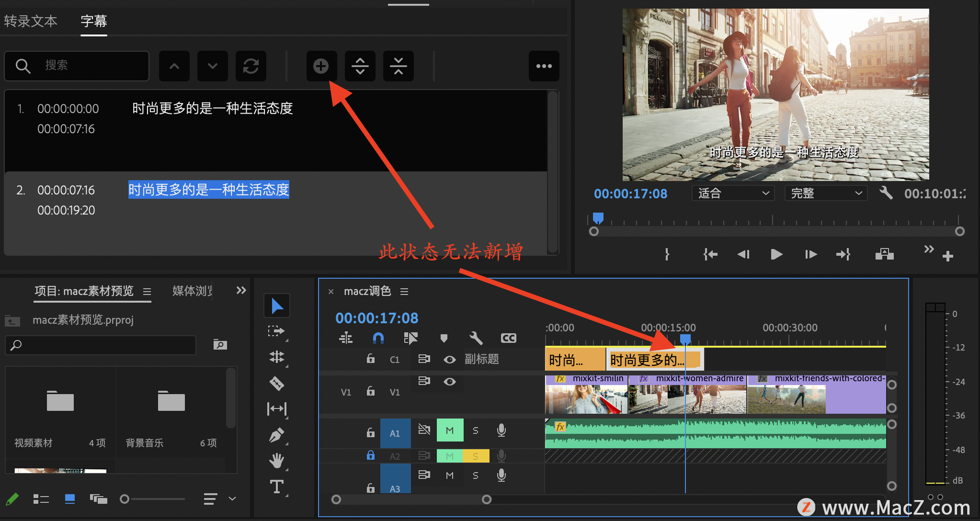Open the 背景音乐 bin folder
This screenshot has height=521, width=980.
[171, 401]
